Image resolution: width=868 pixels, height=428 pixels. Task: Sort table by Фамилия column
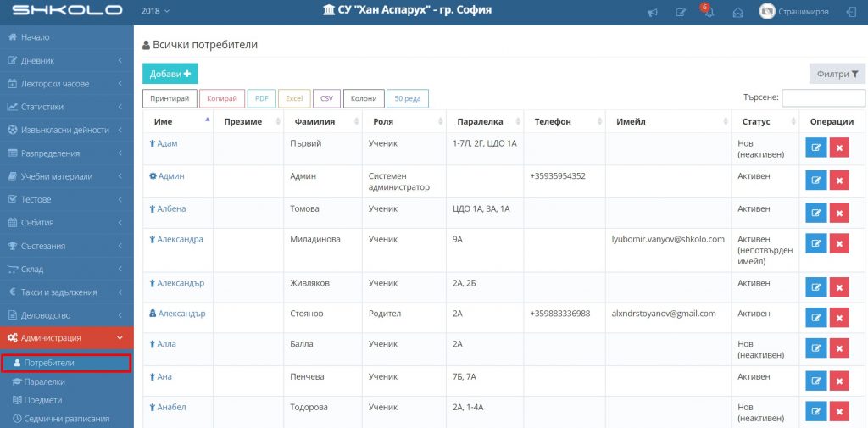click(323, 121)
